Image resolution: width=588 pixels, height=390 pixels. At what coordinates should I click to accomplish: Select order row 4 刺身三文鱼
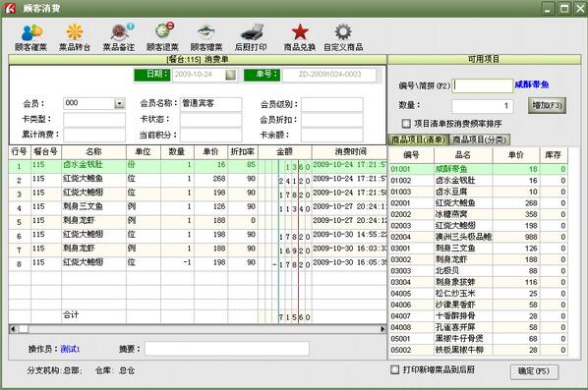(198, 207)
